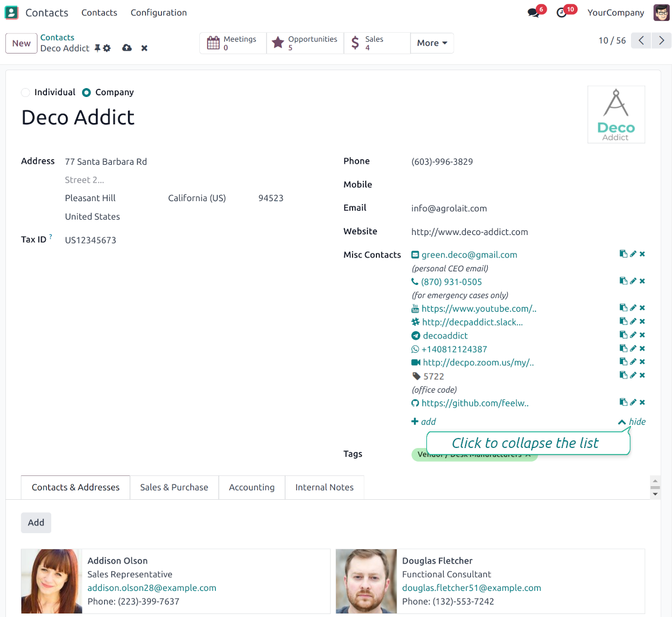Open the github.com/feelw.. link
Viewport: 672px width, 617px height.
click(x=475, y=403)
